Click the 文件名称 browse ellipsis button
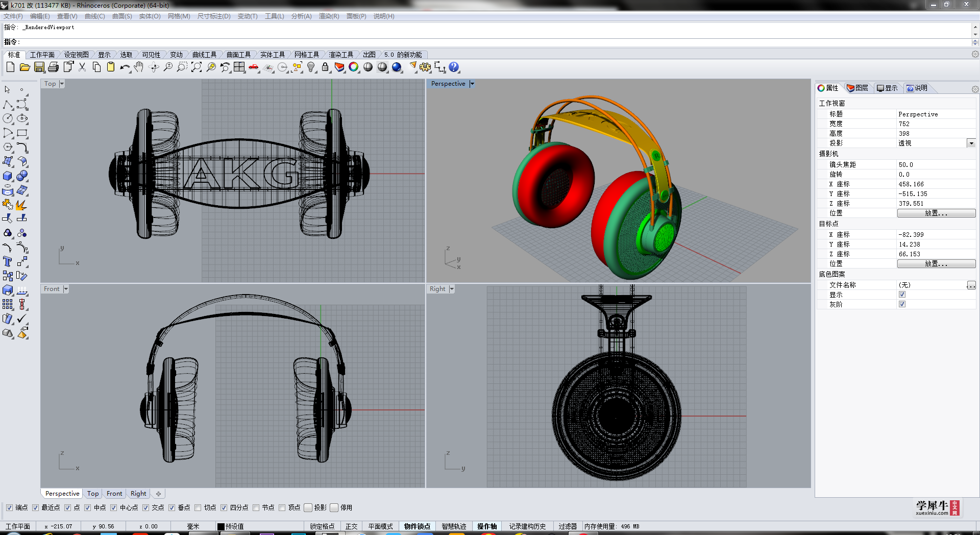 coord(971,285)
